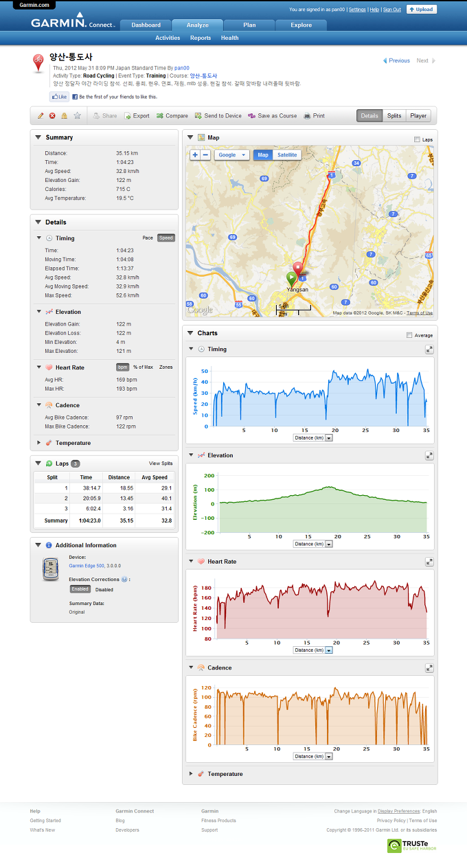
Task: Collapse the Details panel
Action: point(38,222)
